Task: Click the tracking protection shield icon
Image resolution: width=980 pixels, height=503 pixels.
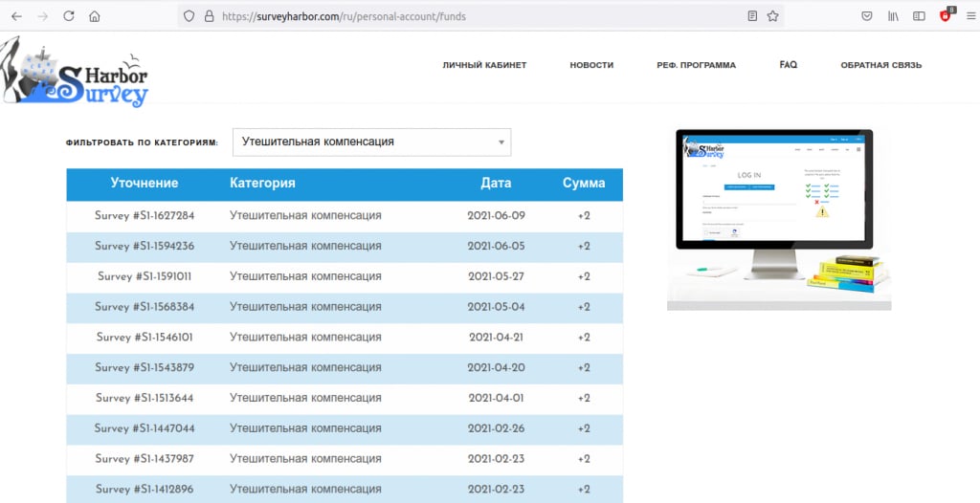Action: click(189, 16)
